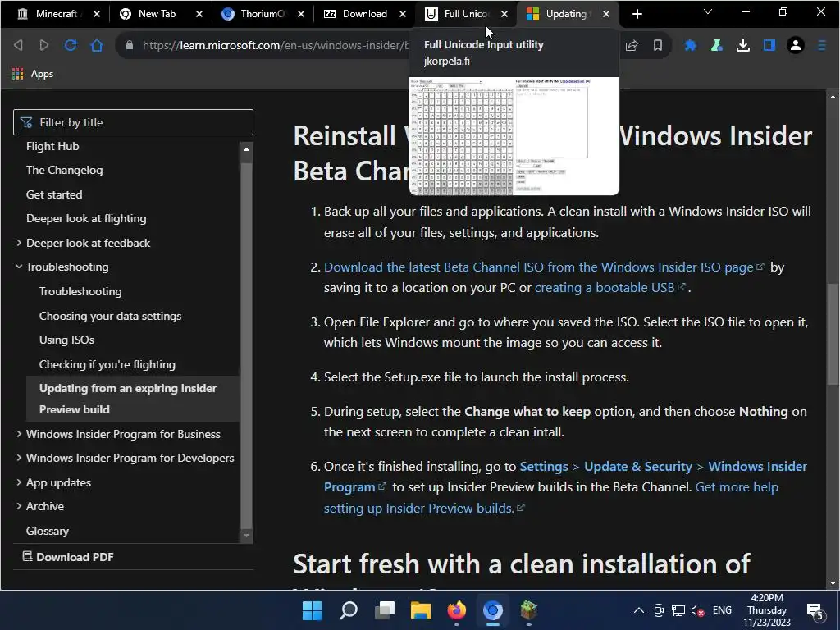Screen dimensions: 840x630
Task: Close the Minecraft tab
Action: pos(97,14)
